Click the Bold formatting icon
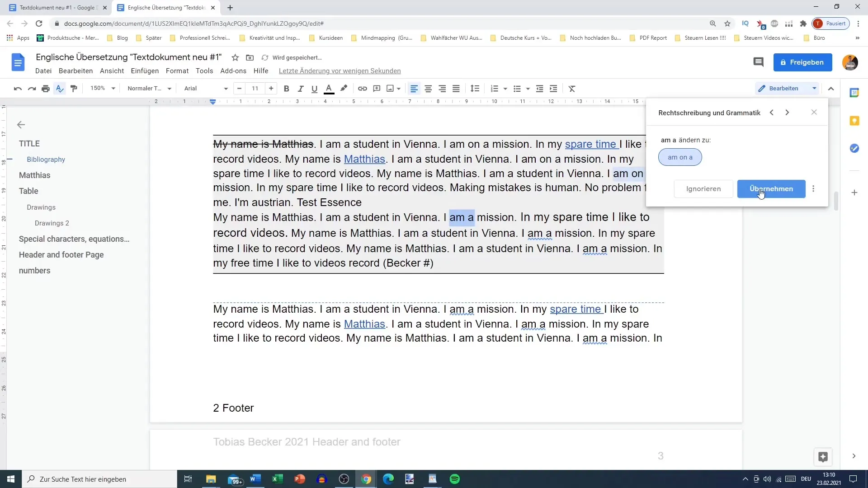Viewport: 868px width, 488px height. tap(287, 88)
